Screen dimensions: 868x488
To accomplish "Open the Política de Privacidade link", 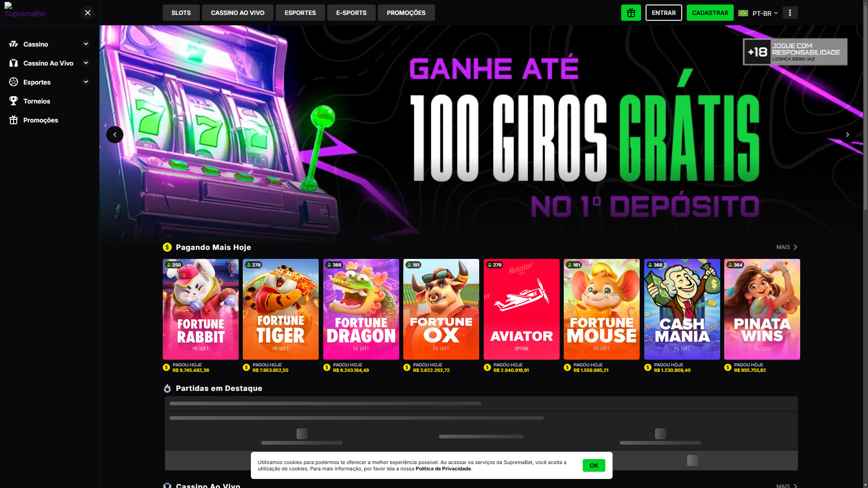I will pos(443,469).
